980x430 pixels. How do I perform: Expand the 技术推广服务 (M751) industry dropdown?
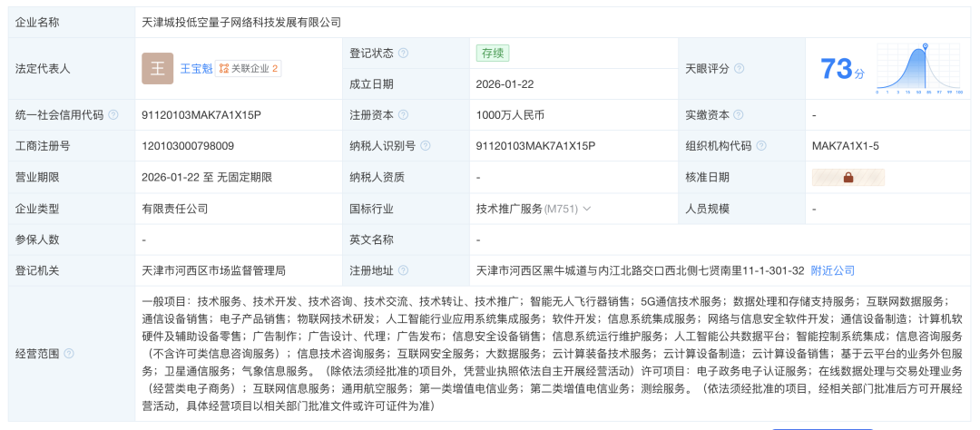[x=586, y=209]
